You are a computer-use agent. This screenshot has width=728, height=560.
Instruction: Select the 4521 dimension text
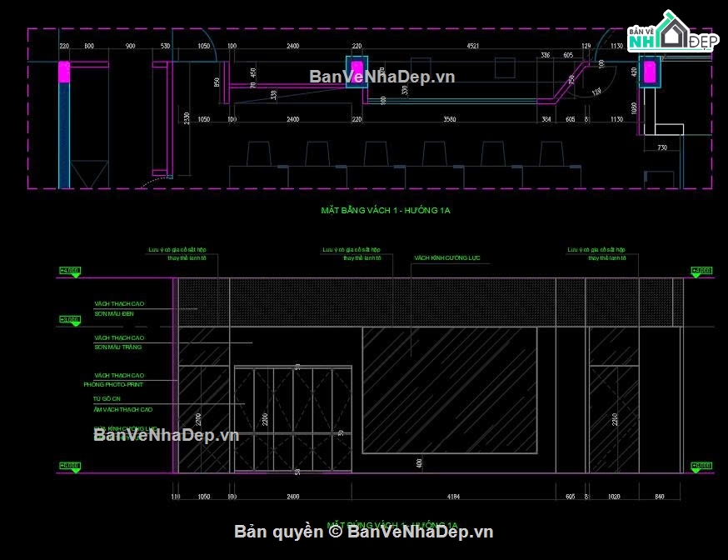coord(472,46)
